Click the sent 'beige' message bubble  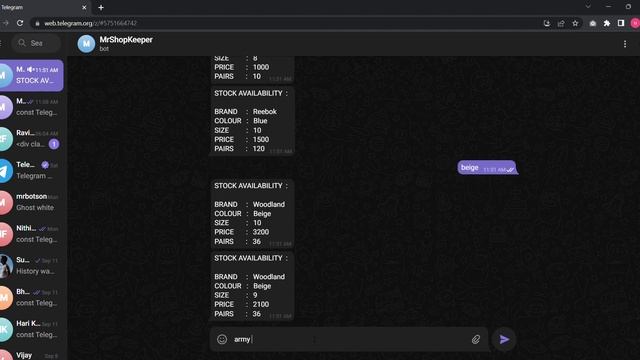pyautogui.click(x=487, y=167)
